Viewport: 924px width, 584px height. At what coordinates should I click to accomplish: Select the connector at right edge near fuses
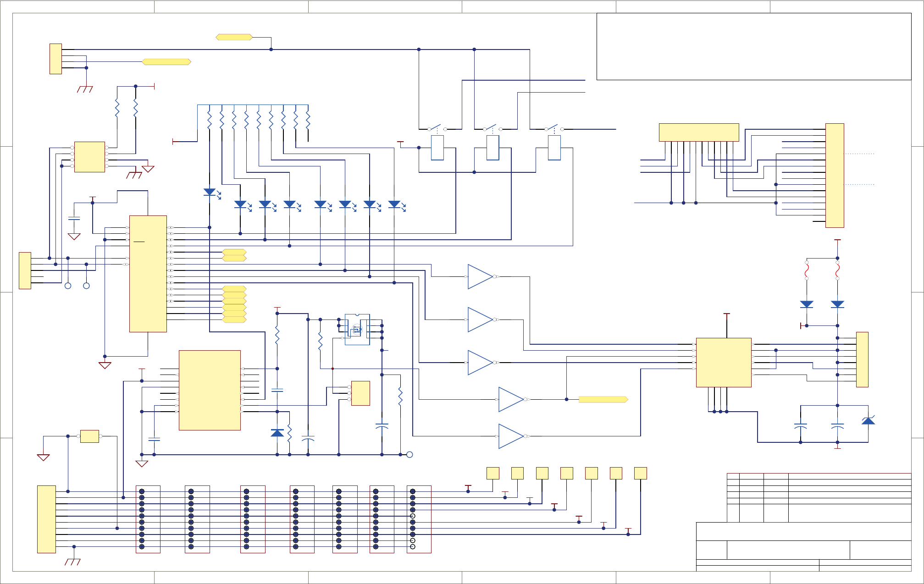[862, 359]
